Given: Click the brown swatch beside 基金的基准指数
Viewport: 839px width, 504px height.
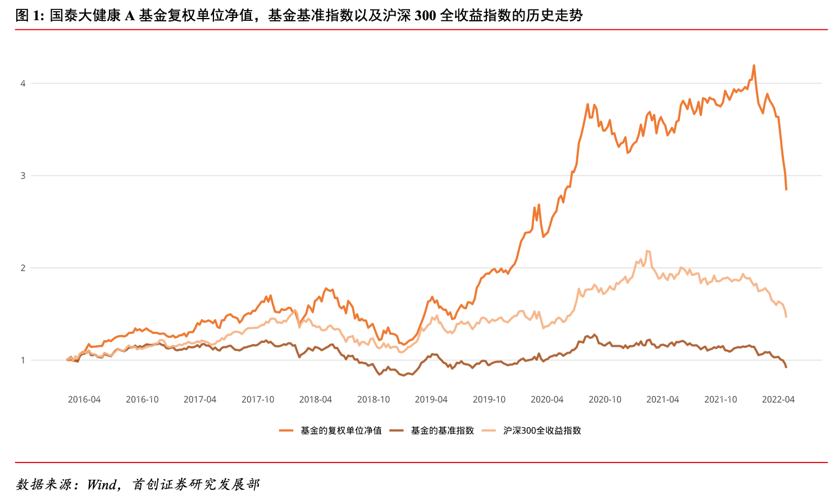Looking at the screenshot, I should [x=396, y=430].
